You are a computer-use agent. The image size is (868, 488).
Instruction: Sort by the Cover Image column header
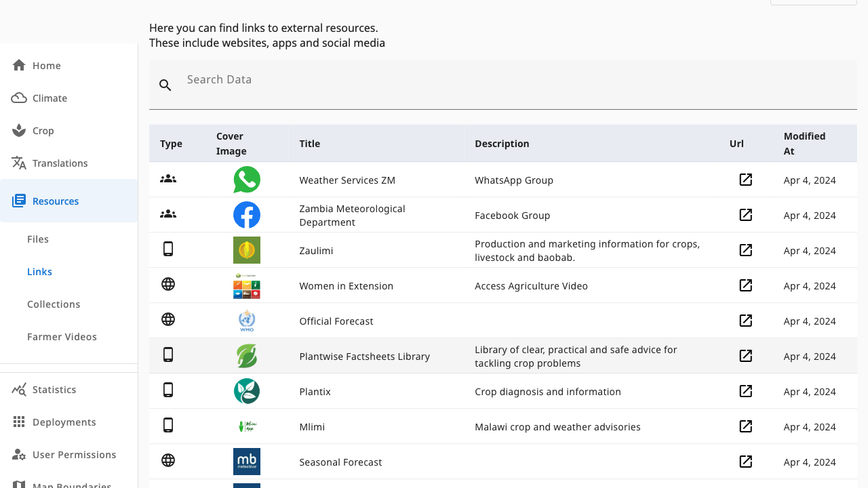click(x=231, y=144)
